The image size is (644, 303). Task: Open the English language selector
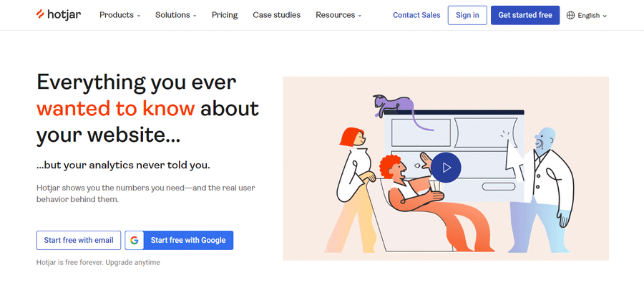(587, 16)
